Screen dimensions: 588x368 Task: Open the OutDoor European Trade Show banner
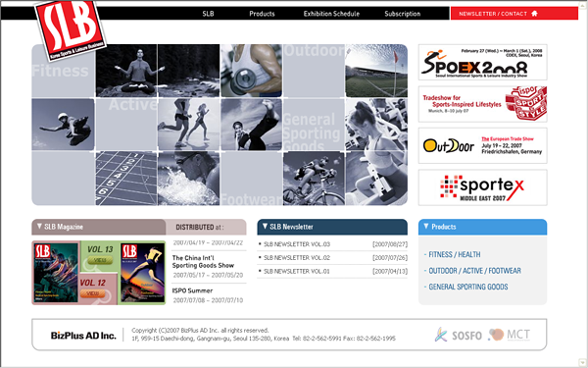[482, 145]
